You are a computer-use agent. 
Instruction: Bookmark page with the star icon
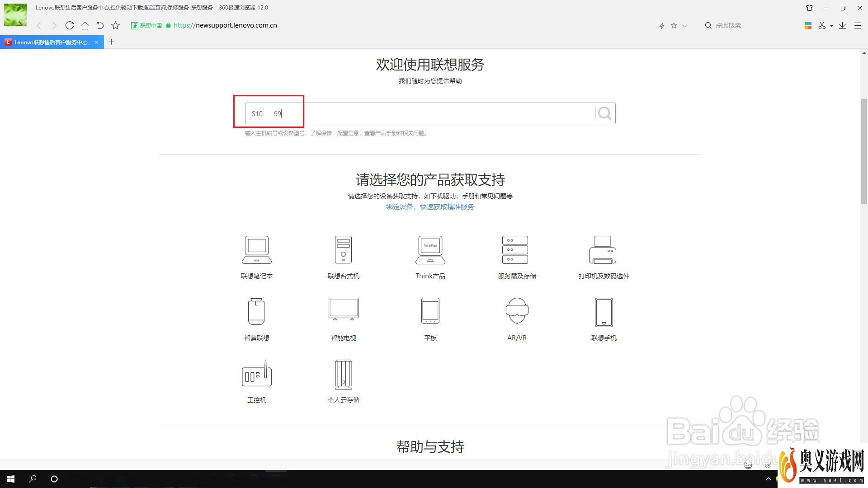(x=116, y=25)
